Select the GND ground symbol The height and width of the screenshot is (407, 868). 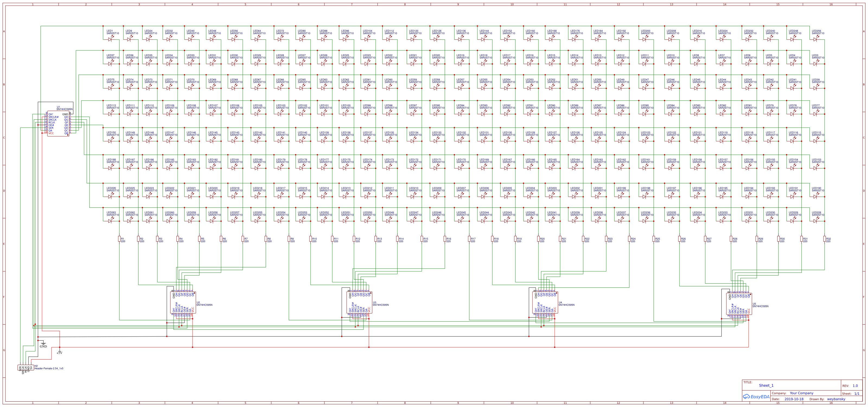43,344
